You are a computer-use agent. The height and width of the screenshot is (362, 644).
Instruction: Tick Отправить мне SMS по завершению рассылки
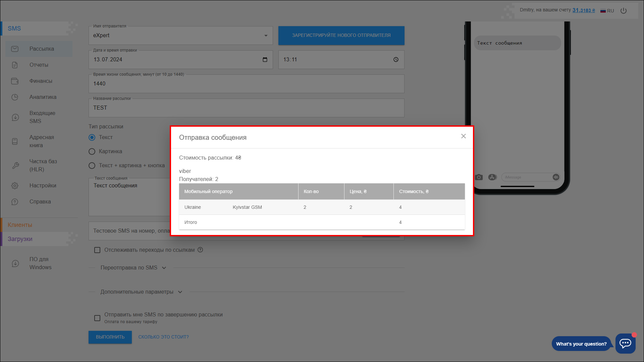(97, 318)
